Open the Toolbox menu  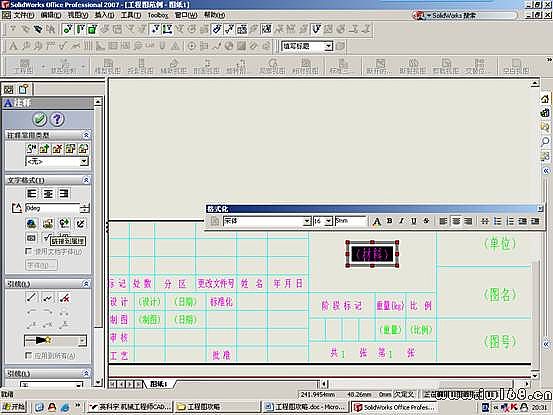(x=158, y=15)
